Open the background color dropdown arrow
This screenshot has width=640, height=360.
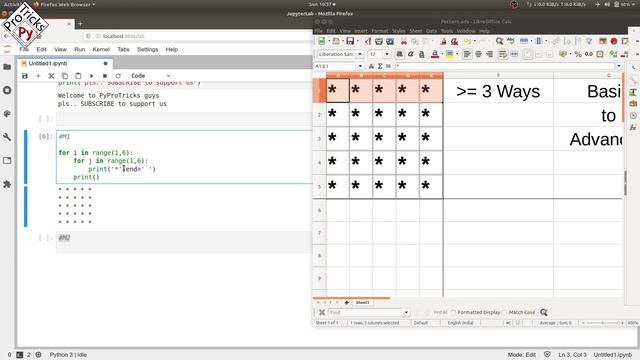tap(456, 54)
